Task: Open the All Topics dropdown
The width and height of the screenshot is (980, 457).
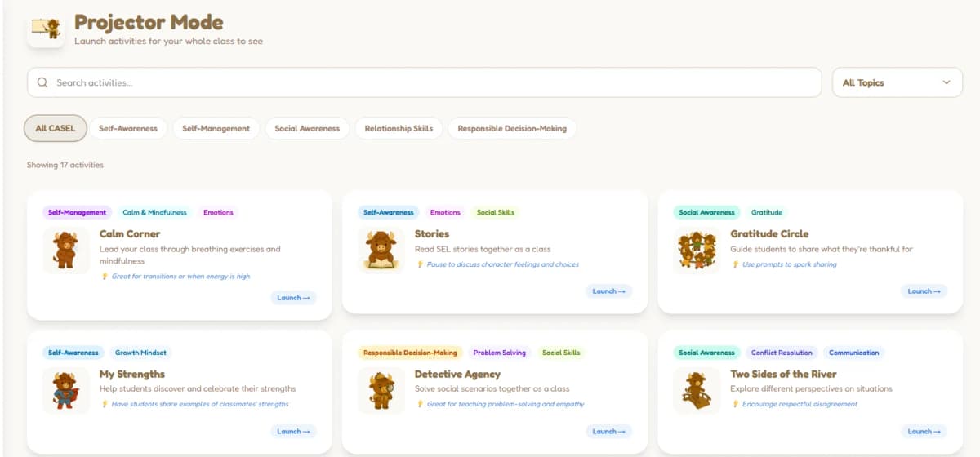Action: tap(896, 82)
